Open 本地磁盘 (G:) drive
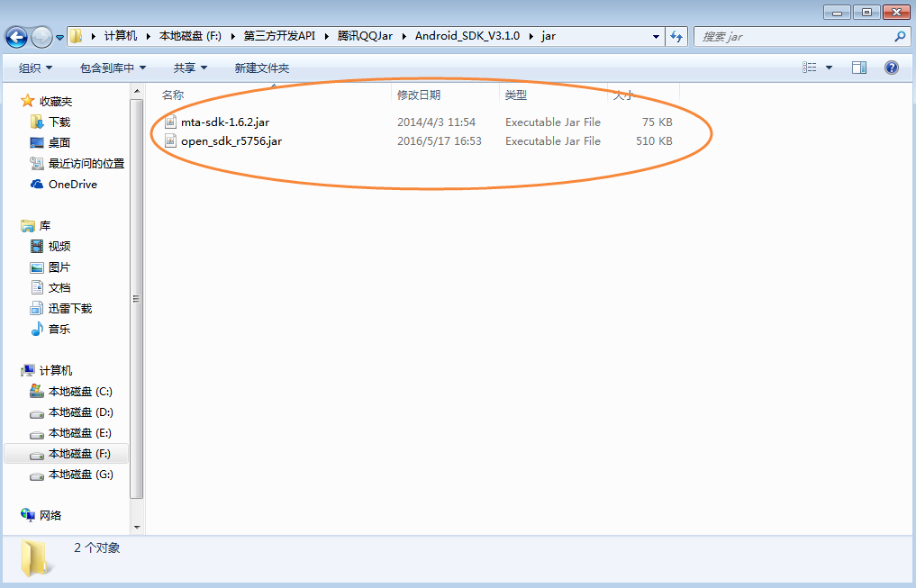Viewport: 916px width, 588px height. click(x=81, y=475)
